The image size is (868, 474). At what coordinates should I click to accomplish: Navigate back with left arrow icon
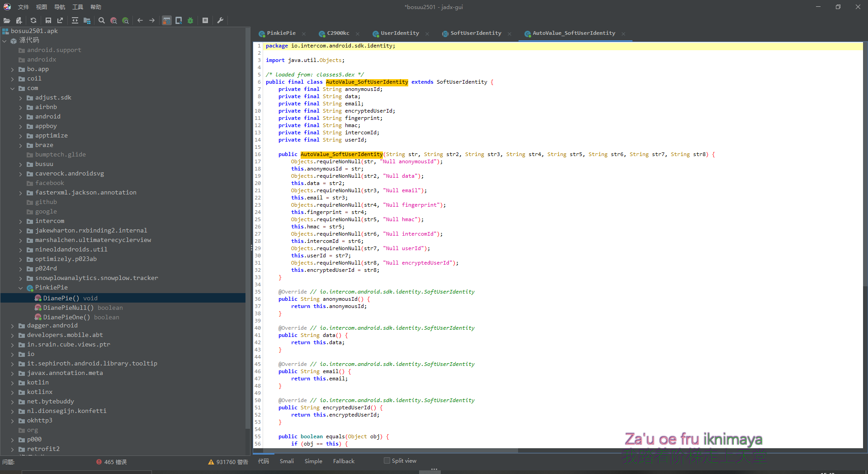pos(140,20)
